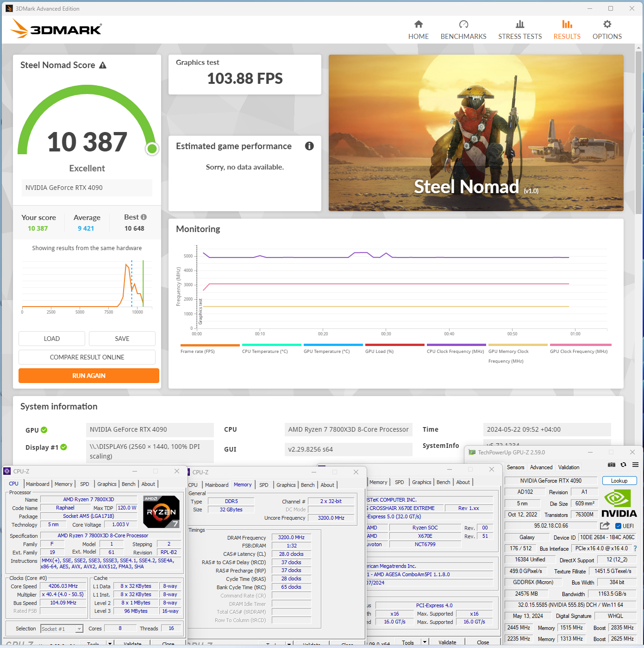Open Tools dropdown arrow in third CPU-Z window
Viewport: 644px width, 648px height.
(x=425, y=642)
